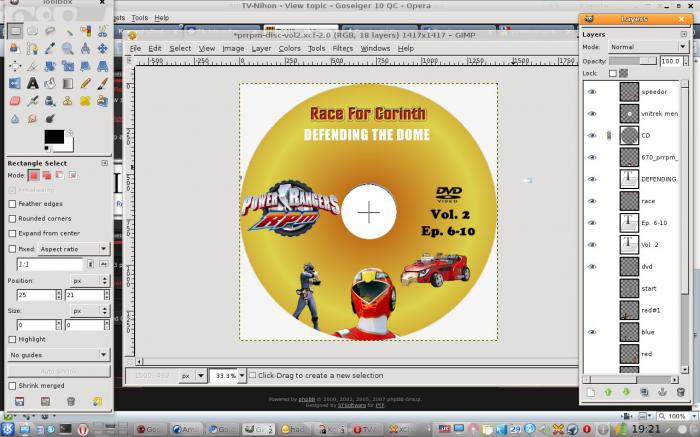Screen dimensions: 700x437
Task: Open the Windows menu
Action: click(375, 48)
